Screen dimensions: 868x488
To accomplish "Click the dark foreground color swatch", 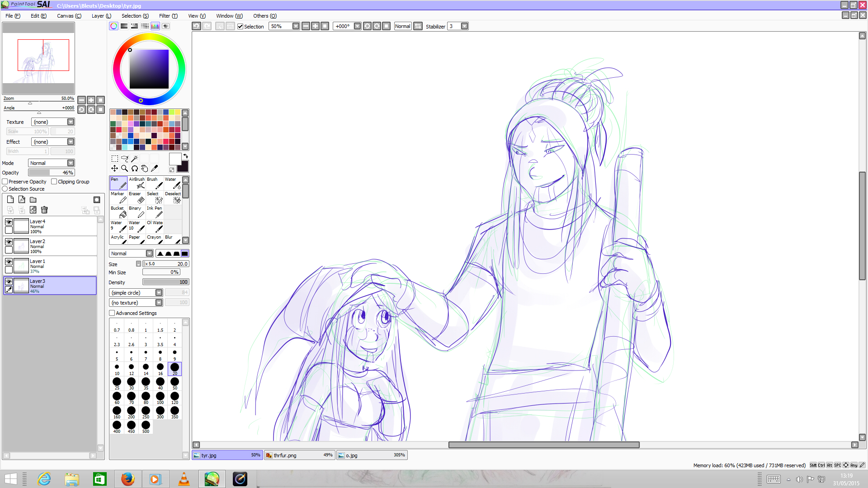I will point(183,167).
